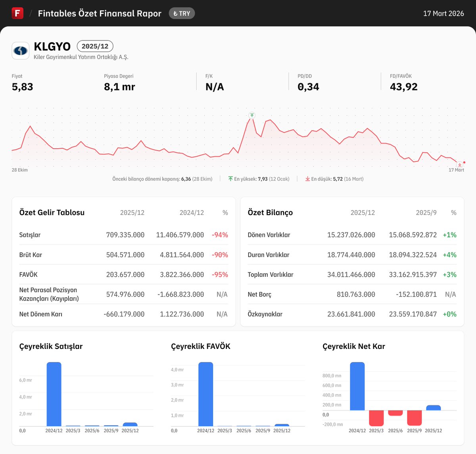
Task: Click the Fintables Özet Finansal Rapor title
Action: tap(100, 13)
